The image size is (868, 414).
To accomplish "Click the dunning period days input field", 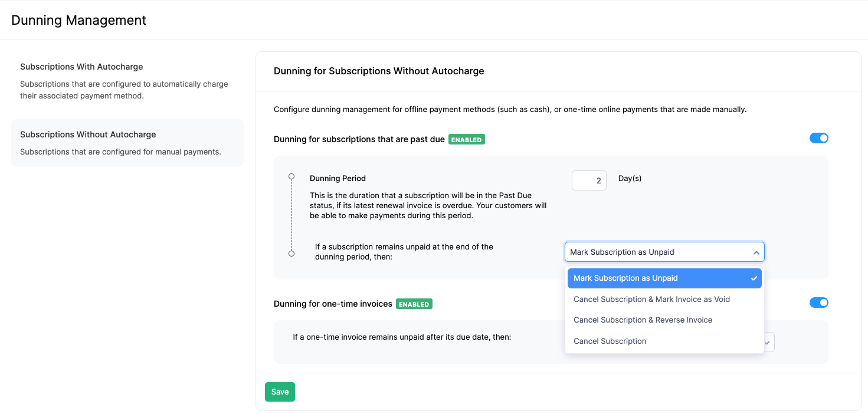I will [588, 180].
